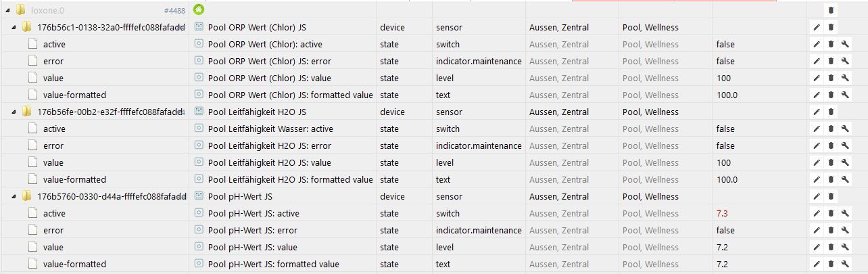Click the Aussen, Zentral room cell for Pool pH-Wert JS
This screenshot has height=274, width=868.
pyautogui.click(x=559, y=196)
